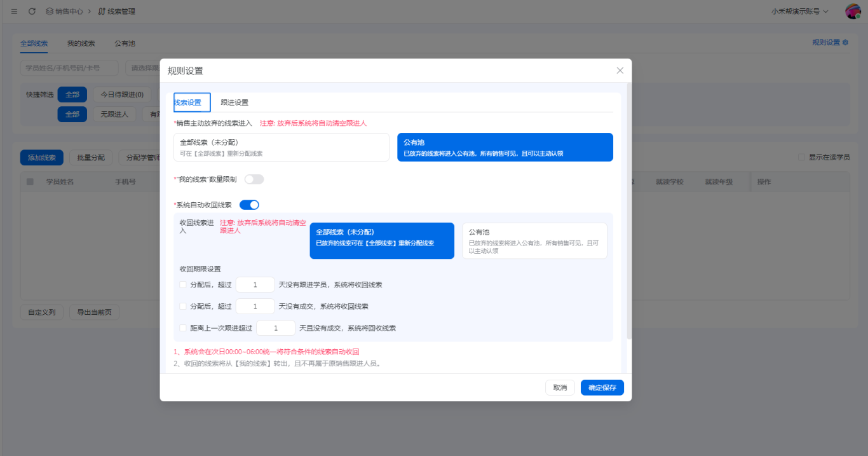This screenshot has height=456, width=868.
Task: Click the dialog's vertical scrollbar
Action: click(x=629, y=210)
